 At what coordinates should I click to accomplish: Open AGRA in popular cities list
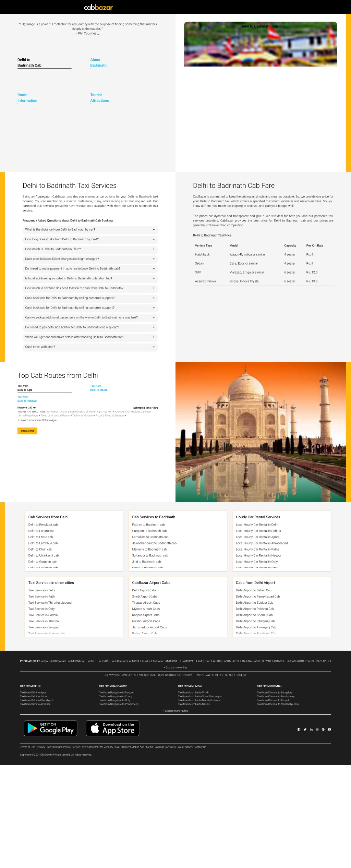click(x=45, y=661)
